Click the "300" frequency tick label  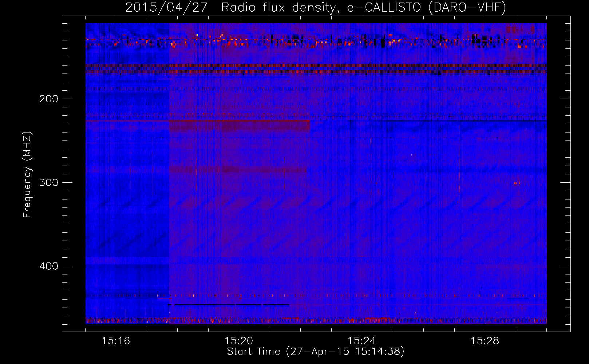[49, 182]
